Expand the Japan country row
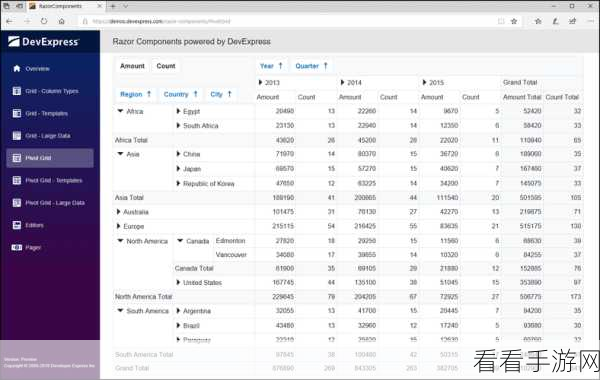Screen dimensions: 600x380 (x=178, y=169)
